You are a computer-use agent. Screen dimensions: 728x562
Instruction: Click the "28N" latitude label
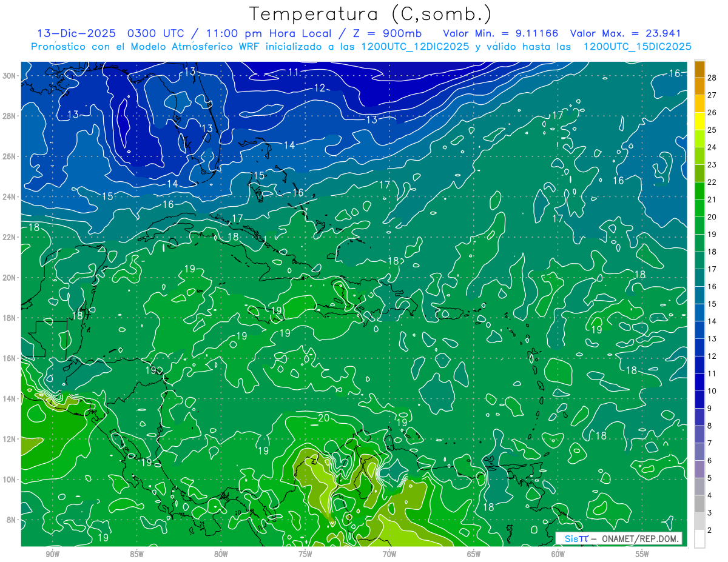[x=10, y=116]
